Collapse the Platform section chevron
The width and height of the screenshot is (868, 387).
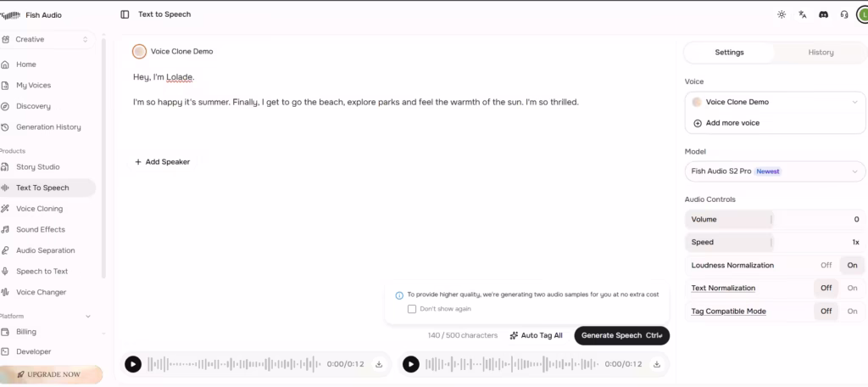click(x=88, y=317)
